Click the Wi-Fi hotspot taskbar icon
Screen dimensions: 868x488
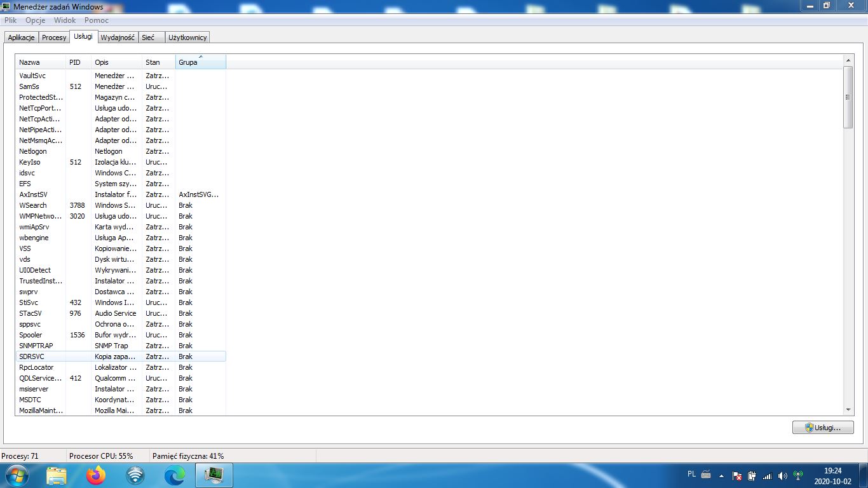[135, 475]
